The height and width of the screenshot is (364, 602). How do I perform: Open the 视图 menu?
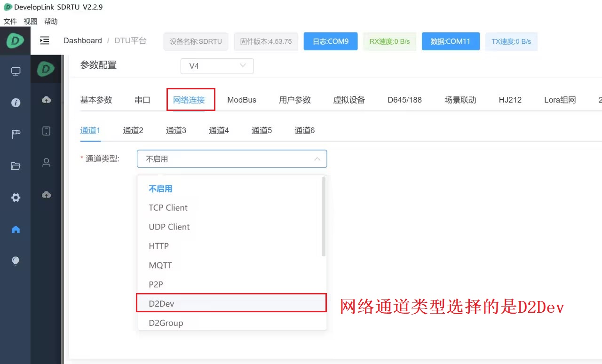tap(31, 22)
